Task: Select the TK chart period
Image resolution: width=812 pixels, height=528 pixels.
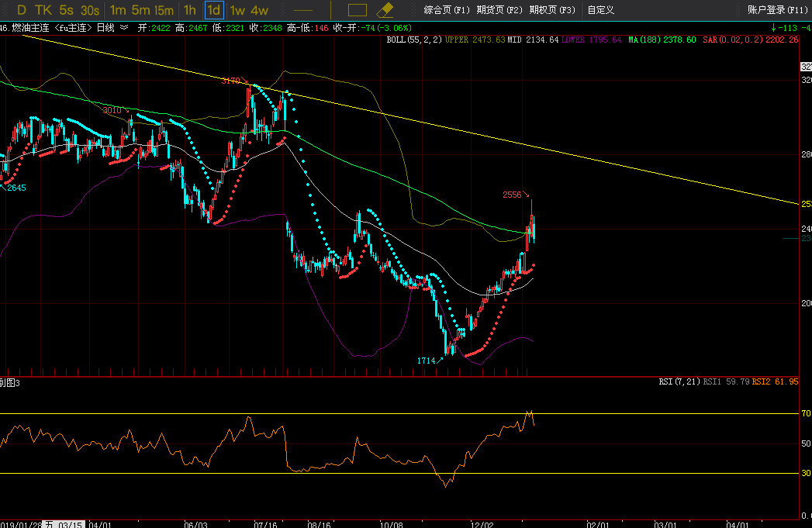Action: (x=43, y=10)
